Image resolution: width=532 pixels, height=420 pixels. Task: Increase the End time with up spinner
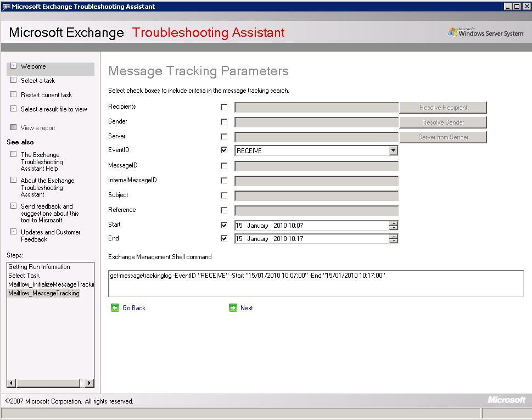tap(394, 237)
